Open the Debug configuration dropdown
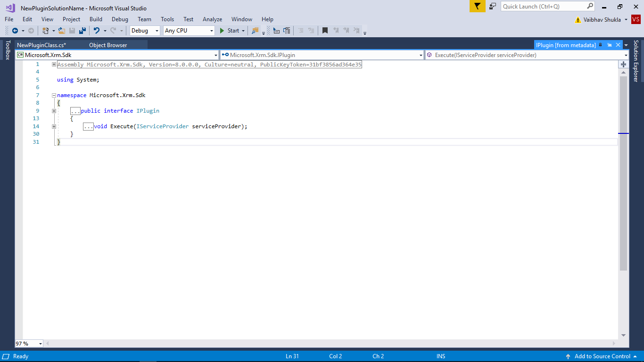The image size is (644, 362). tap(156, 30)
